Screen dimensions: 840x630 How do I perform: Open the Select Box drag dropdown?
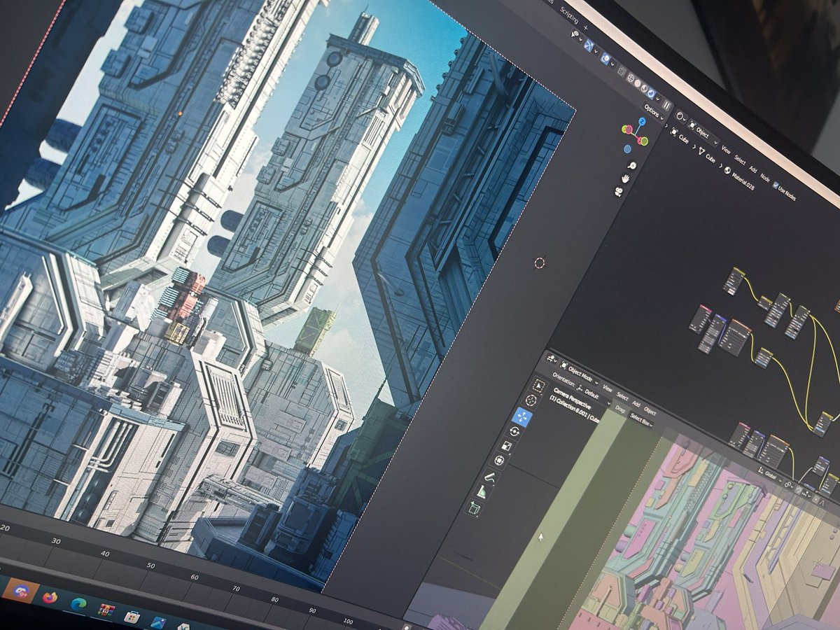click(x=641, y=420)
